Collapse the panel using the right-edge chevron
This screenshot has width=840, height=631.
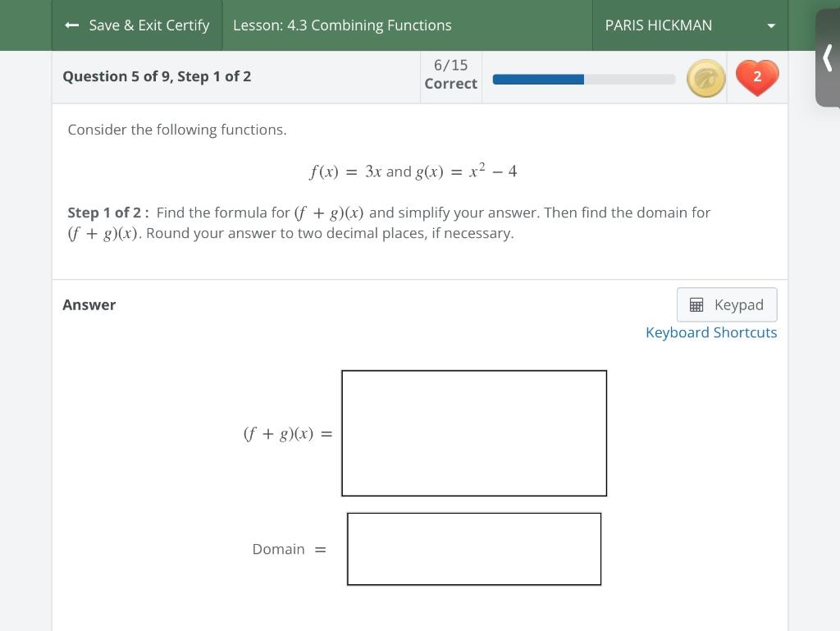tap(828, 59)
